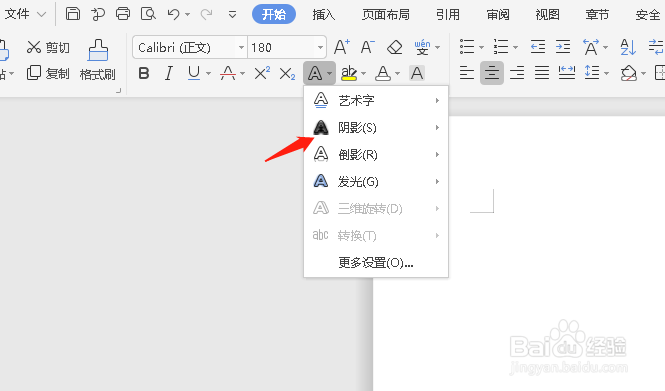Redo the last action
Viewport: 665px width, 391px height.
coord(206,14)
